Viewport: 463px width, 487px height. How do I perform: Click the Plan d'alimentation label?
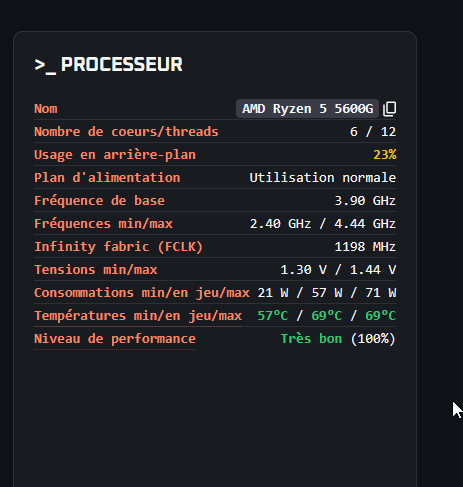click(107, 178)
